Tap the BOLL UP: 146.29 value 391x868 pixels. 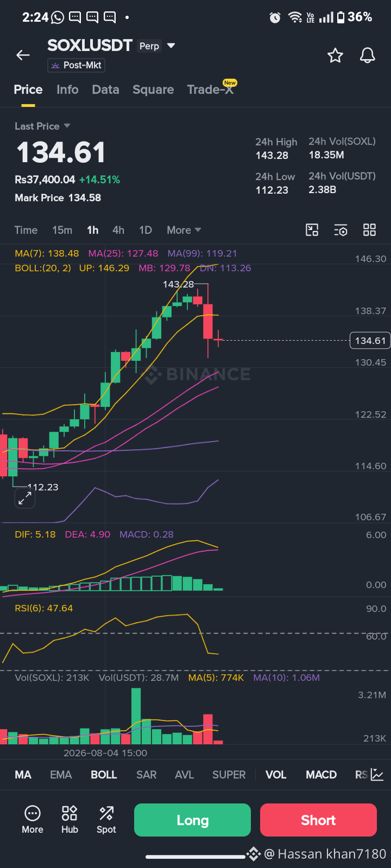104,268
